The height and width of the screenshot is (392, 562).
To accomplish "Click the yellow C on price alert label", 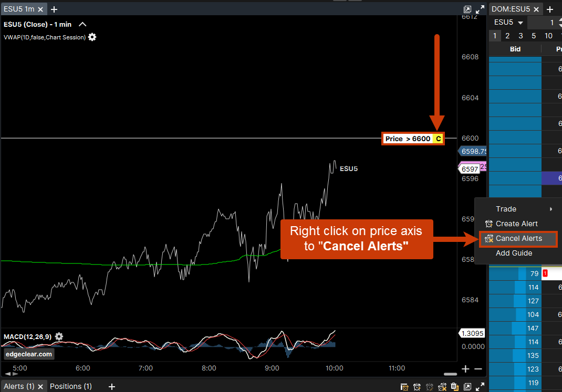I will [x=438, y=139].
